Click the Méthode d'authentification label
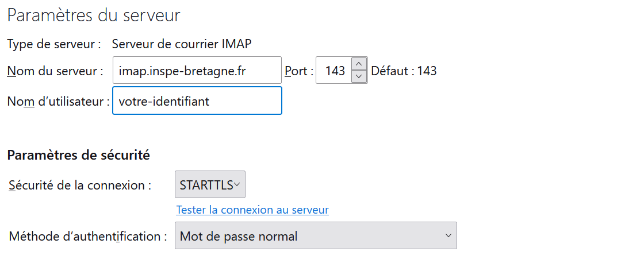Viewport: 644px width, 263px height. coord(89,237)
